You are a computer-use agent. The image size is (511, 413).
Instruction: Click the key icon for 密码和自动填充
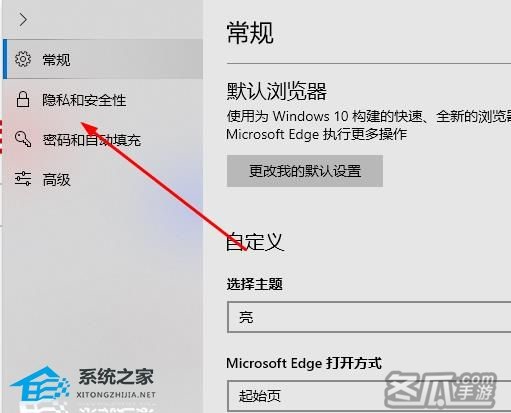pos(23,139)
